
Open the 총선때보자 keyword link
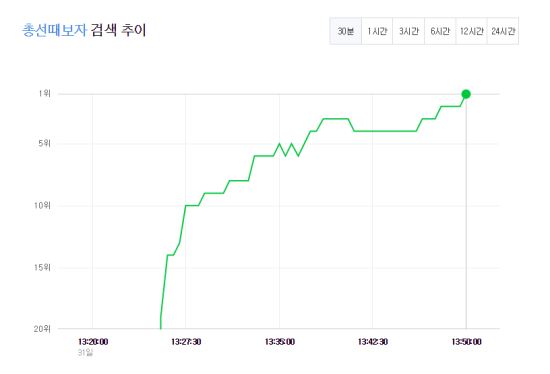tap(54, 30)
